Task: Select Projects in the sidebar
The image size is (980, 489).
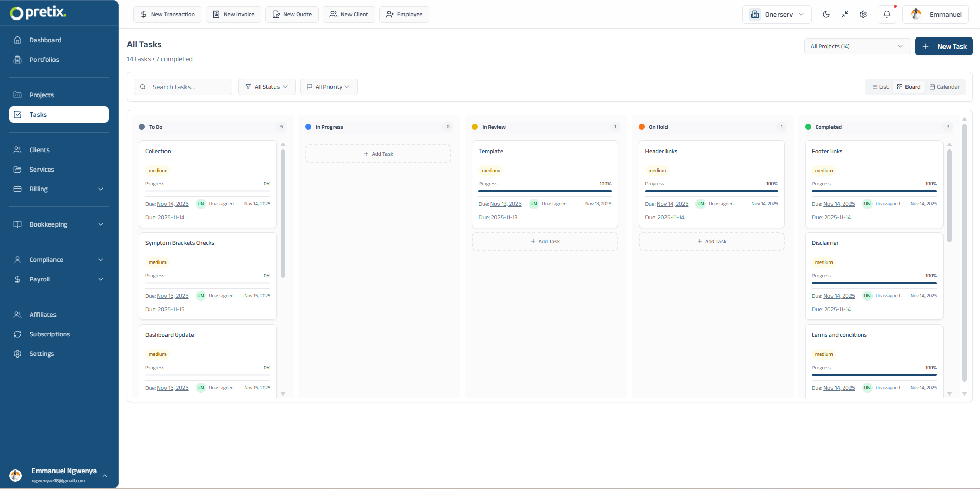Action: [x=43, y=95]
